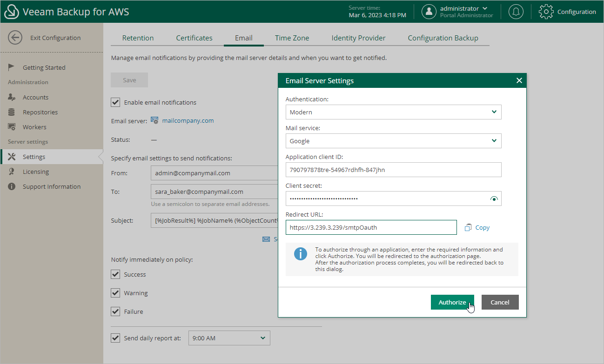Open the Authentication dropdown
The width and height of the screenshot is (604, 364).
coord(394,112)
